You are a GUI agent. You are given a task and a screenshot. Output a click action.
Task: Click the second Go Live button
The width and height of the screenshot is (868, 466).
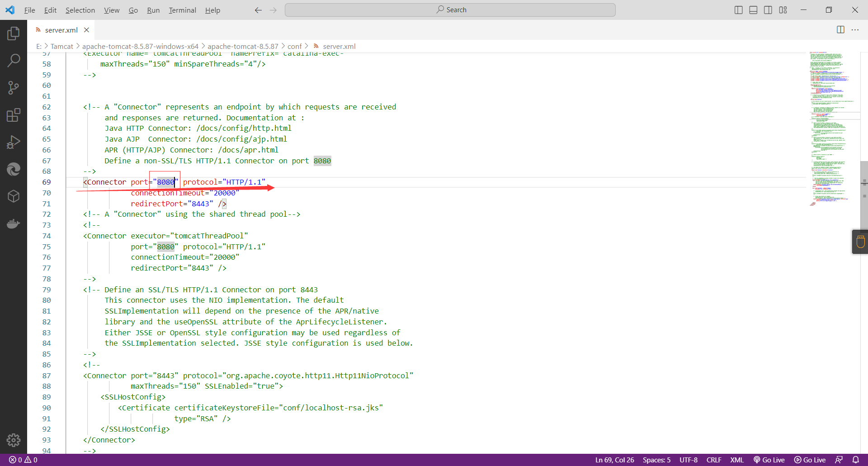(810, 460)
